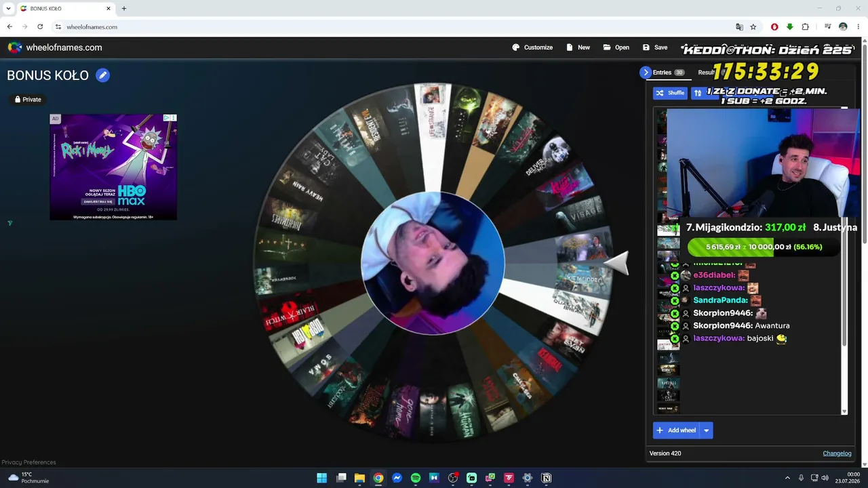
Task: Open the Settings gear app in taskbar
Action: pos(528,478)
